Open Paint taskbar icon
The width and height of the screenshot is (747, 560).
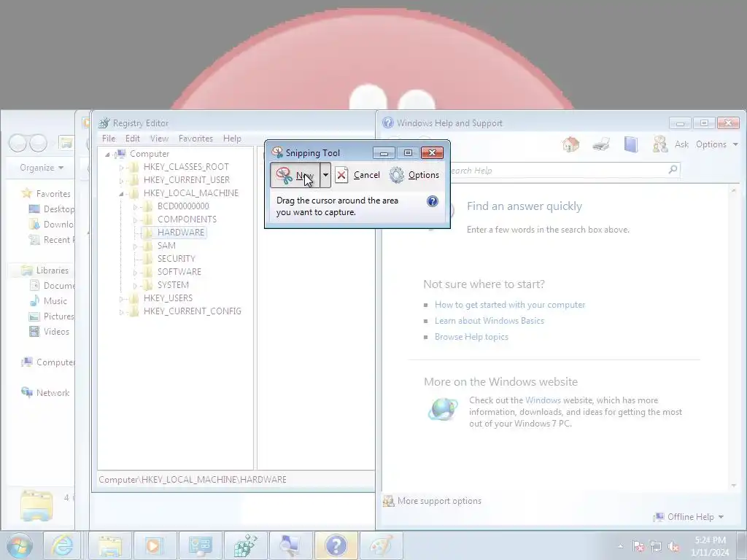pos(381,545)
